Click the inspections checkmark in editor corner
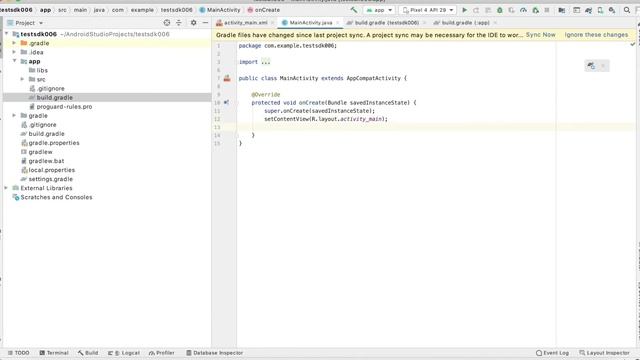 633,44
